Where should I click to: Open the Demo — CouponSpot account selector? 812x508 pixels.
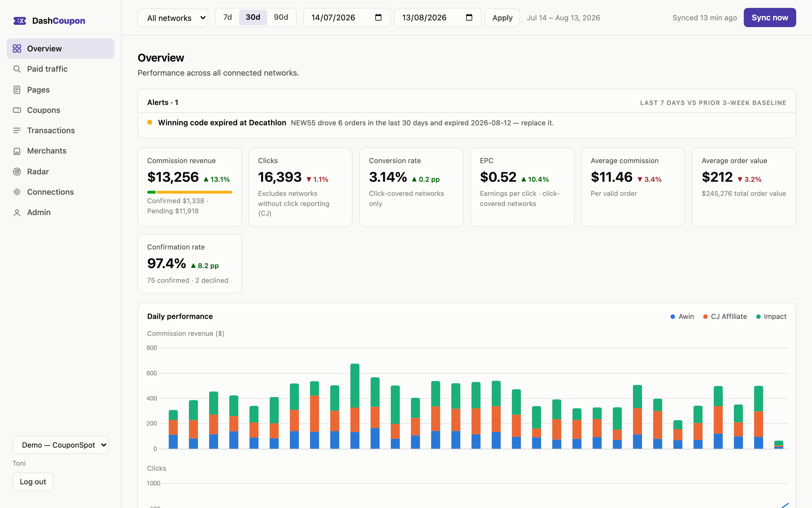pyautogui.click(x=61, y=445)
